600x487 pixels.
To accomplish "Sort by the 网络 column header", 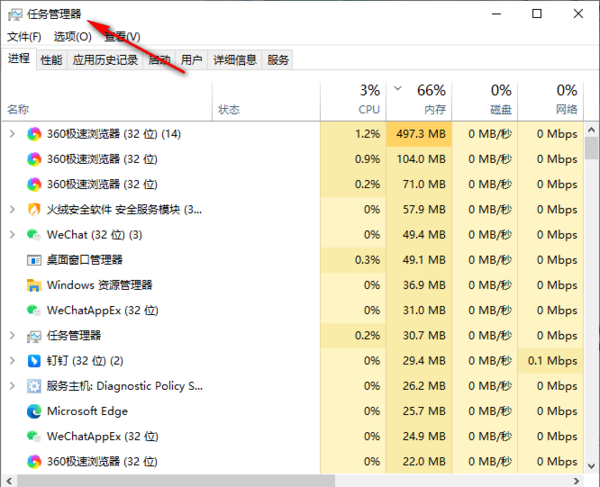I will pyautogui.click(x=551, y=102).
